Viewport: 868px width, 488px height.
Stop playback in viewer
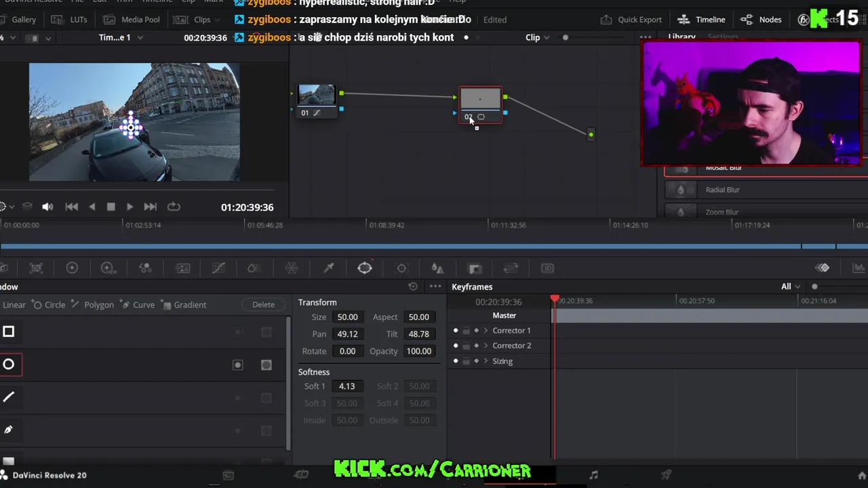coord(111,207)
